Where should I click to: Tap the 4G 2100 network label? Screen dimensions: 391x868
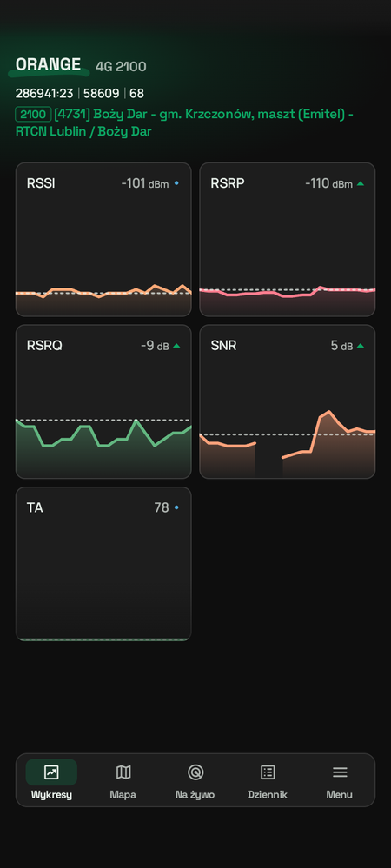(x=121, y=67)
